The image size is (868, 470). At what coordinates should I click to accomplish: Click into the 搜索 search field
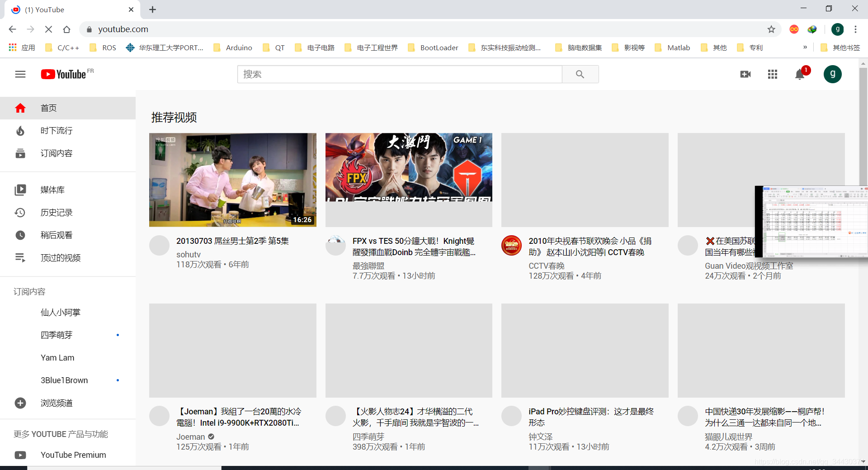(400, 74)
